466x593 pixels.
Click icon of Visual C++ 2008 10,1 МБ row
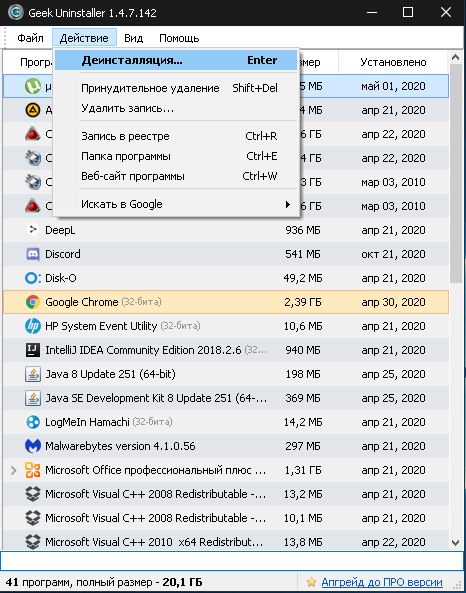pos(33,518)
